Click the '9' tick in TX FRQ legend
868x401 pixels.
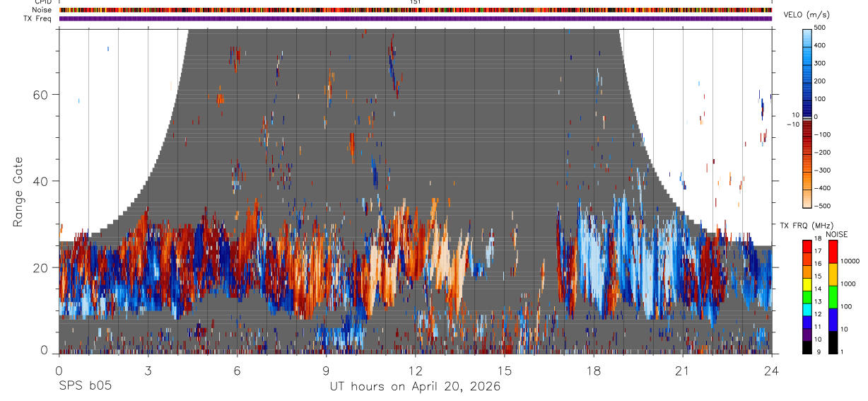pos(820,352)
